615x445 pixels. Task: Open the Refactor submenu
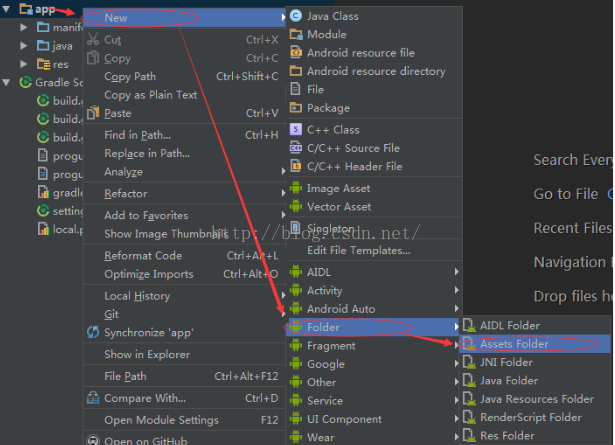(125, 194)
